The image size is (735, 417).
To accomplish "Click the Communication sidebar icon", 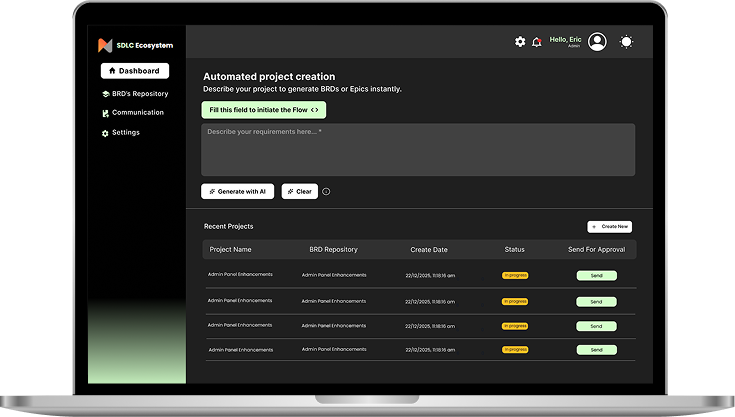I will (x=106, y=113).
